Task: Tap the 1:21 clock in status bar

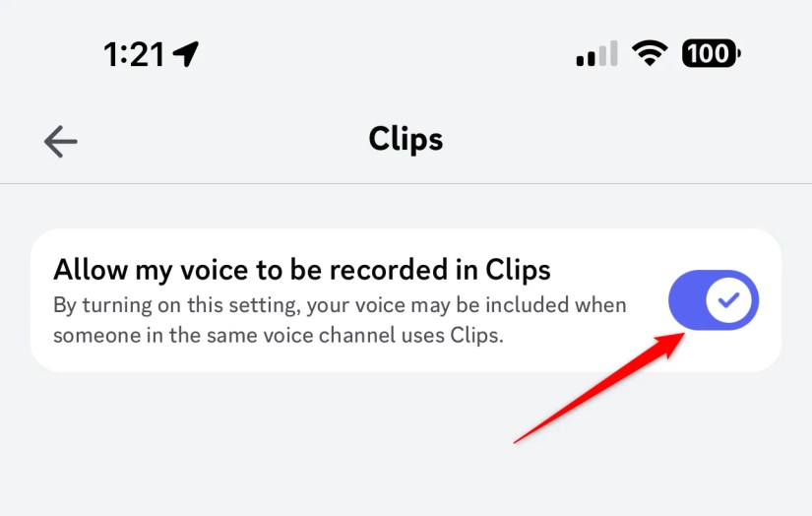Action: [134, 54]
